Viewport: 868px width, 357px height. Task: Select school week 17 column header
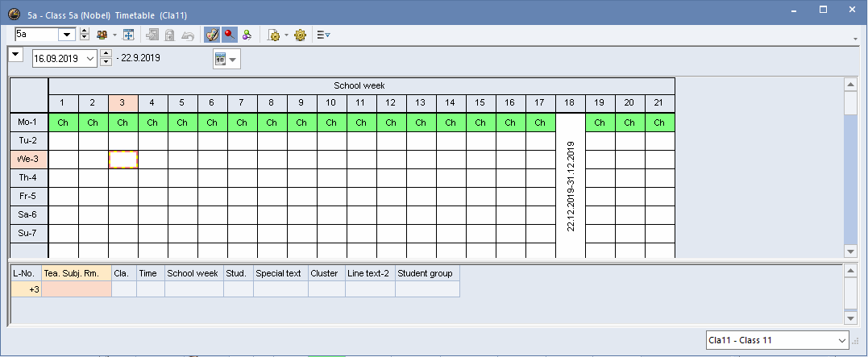(540, 103)
